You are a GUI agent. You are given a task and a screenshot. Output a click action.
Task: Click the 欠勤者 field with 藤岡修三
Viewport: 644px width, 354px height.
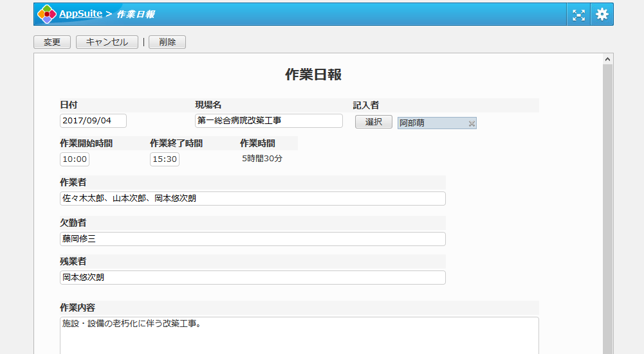(252, 238)
